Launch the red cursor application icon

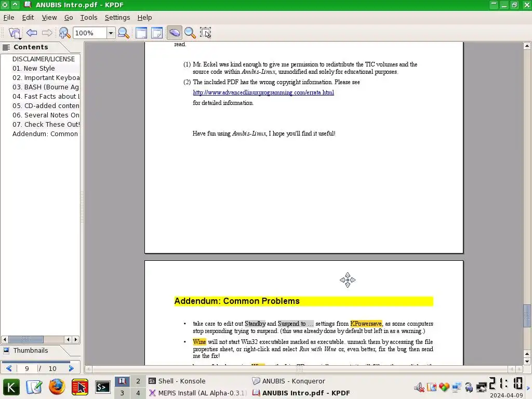click(x=79, y=387)
